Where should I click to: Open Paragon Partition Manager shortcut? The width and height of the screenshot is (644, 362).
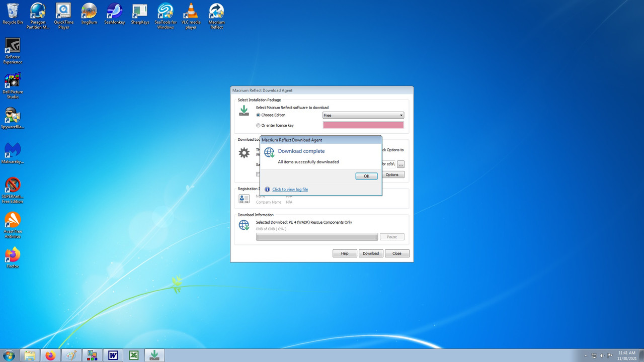coord(38,16)
